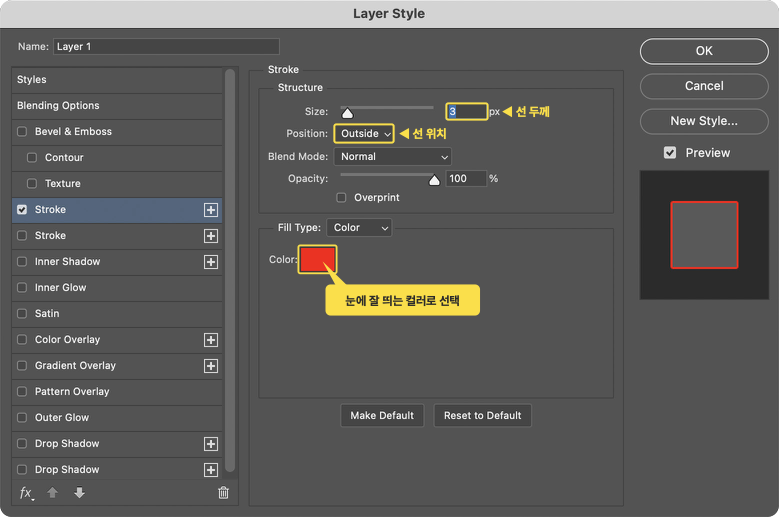The image size is (779, 517).
Task: Enable the Bevel & Emboss checkbox
Action: point(22,132)
